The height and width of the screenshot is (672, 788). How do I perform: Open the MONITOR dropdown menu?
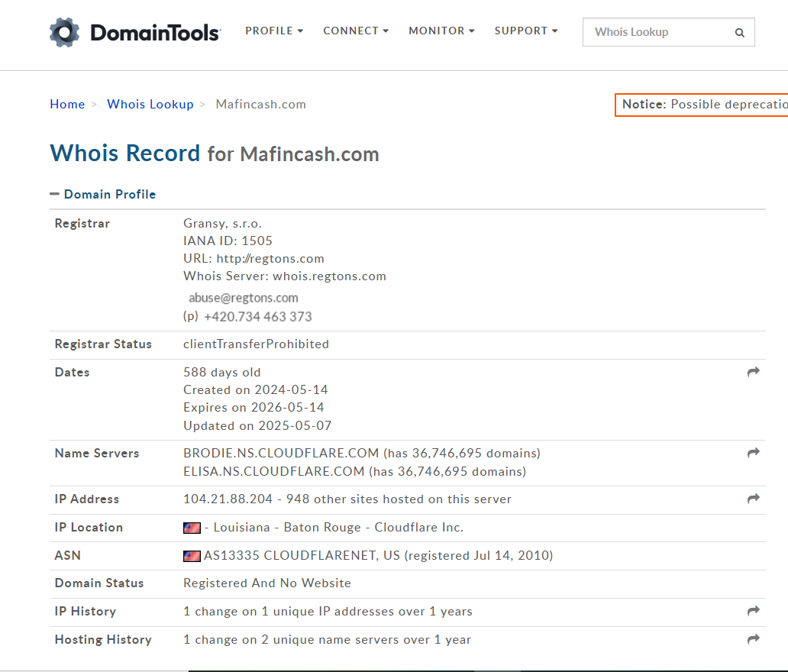441,31
